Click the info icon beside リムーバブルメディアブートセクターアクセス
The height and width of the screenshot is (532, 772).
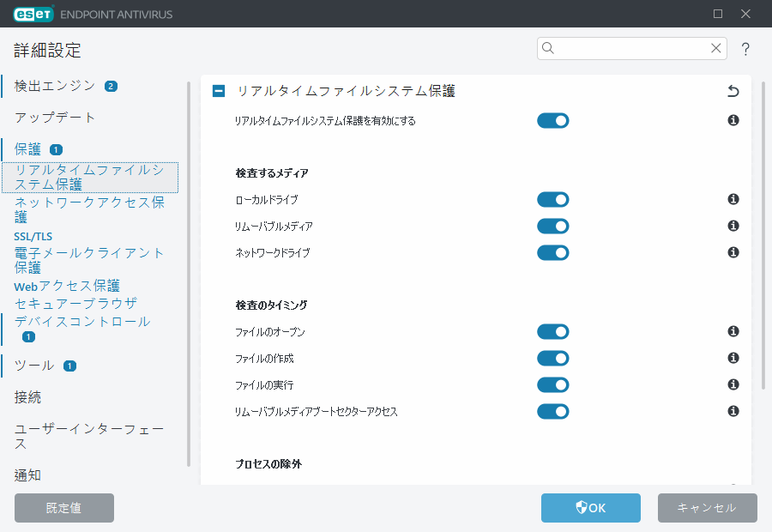click(733, 411)
